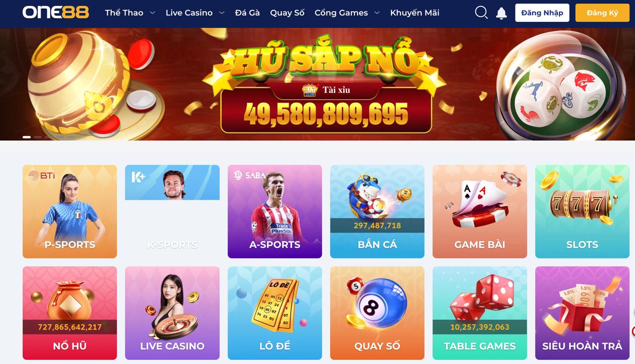Select the A-SPORTS Saba tile
Screen dimensions: 635x364
pos(275,212)
